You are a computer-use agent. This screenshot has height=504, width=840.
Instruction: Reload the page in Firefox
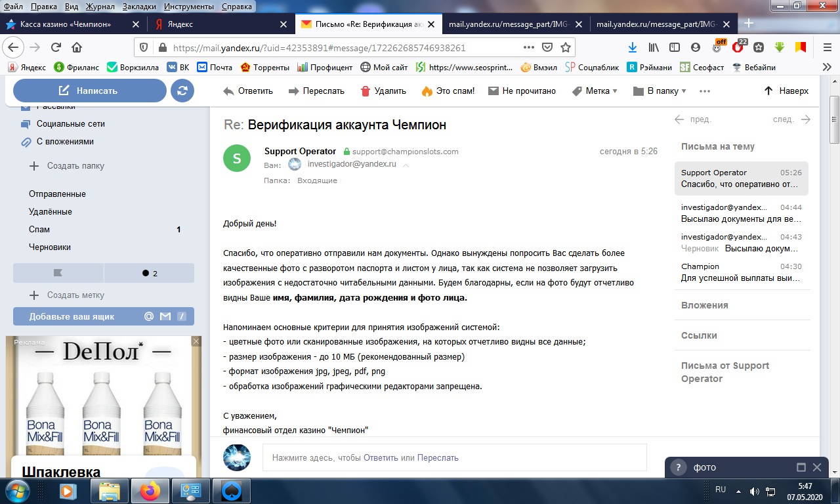pyautogui.click(x=56, y=47)
